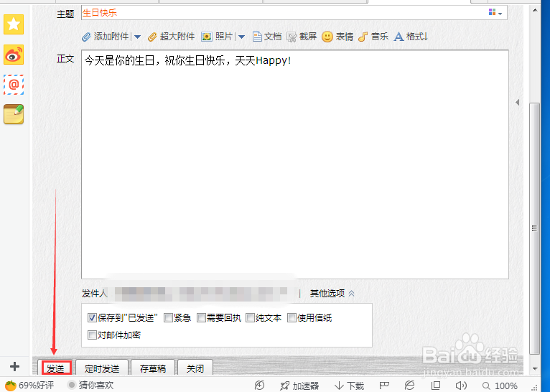This screenshot has width=550, height=392.
Task: Open the colored grid subject dropdown
Action: pyautogui.click(x=495, y=13)
